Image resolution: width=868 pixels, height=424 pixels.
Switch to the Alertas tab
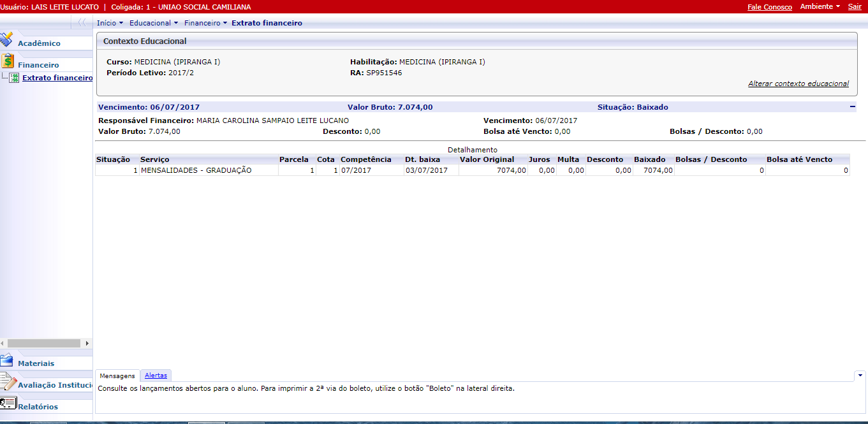tap(156, 376)
